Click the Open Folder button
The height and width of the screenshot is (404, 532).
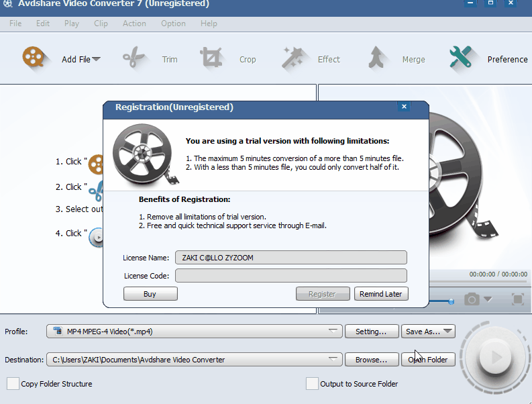tap(428, 360)
